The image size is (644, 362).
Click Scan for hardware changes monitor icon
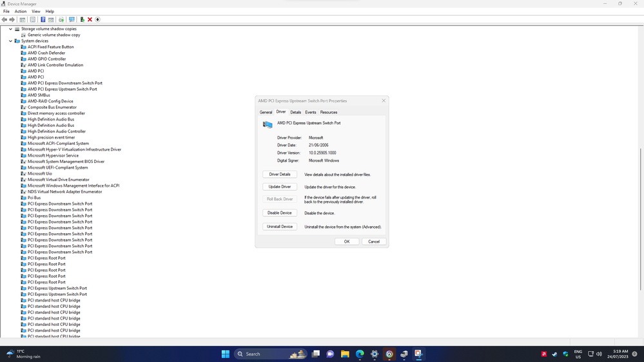pos(72,20)
